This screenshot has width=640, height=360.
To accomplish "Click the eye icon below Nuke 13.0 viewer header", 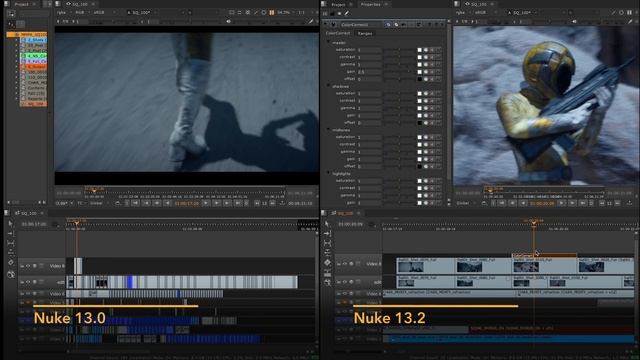I will (x=229, y=21).
